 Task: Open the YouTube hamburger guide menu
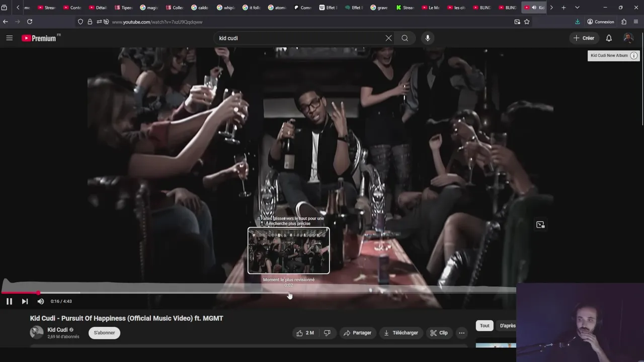tap(9, 38)
